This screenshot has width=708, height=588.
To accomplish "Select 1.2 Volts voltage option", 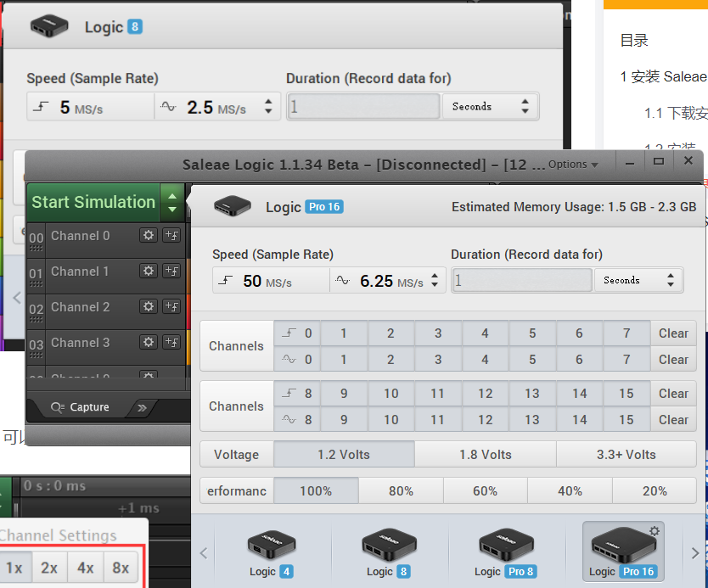I will click(344, 455).
